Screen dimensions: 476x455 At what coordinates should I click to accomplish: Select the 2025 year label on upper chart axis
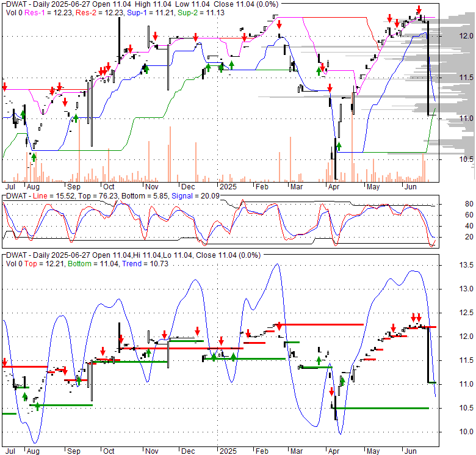(228, 186)
